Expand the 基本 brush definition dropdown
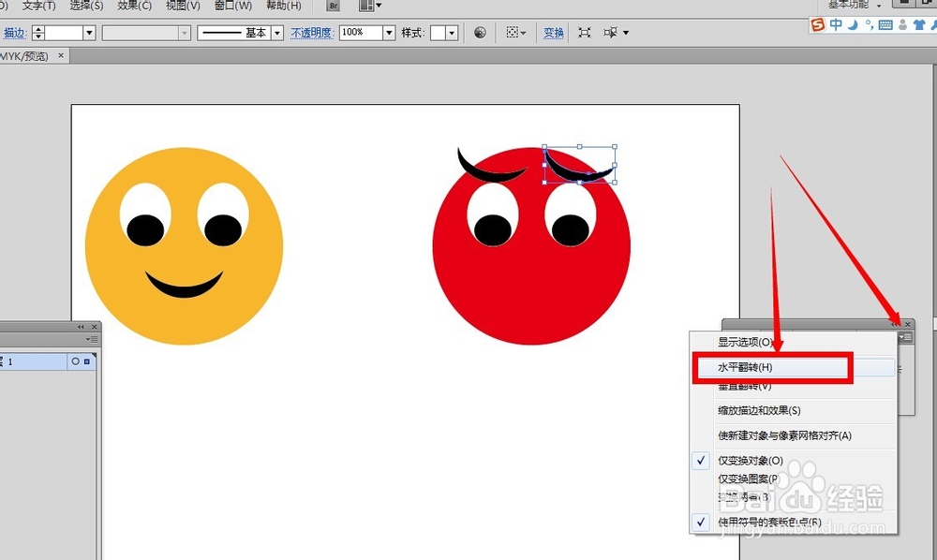Viewport: 937px width, 560px height. [x=277, y=33]
